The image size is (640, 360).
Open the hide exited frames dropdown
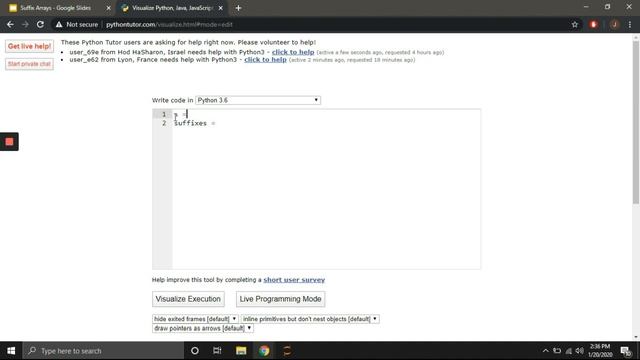[x=195, y=319]
